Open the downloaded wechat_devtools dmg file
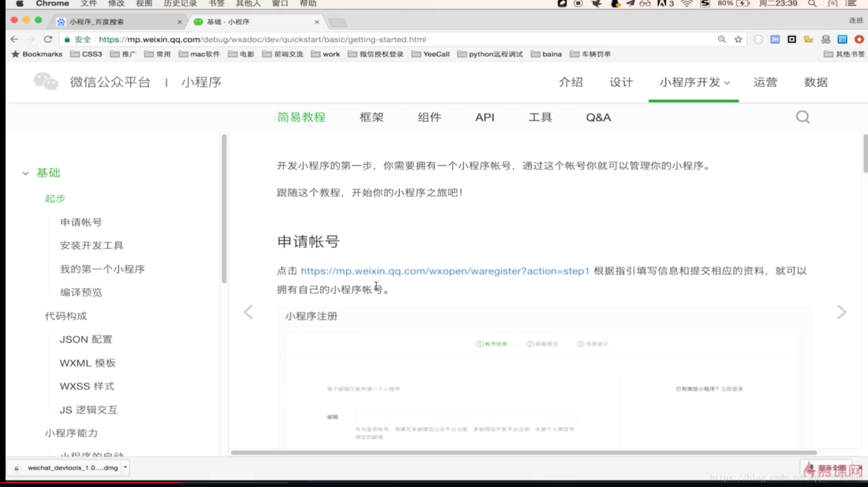This screenshot has width=868, height=487. [x=67, y=468]
